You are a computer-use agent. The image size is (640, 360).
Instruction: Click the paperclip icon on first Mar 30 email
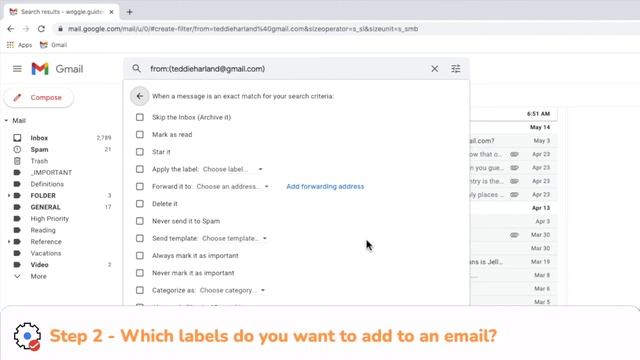tap(514, 235)
